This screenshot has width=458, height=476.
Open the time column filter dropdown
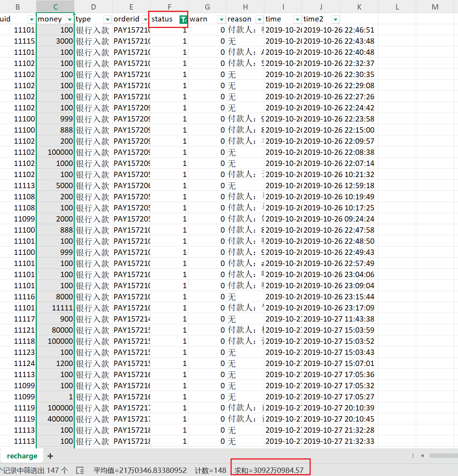(x=297, y=20)
